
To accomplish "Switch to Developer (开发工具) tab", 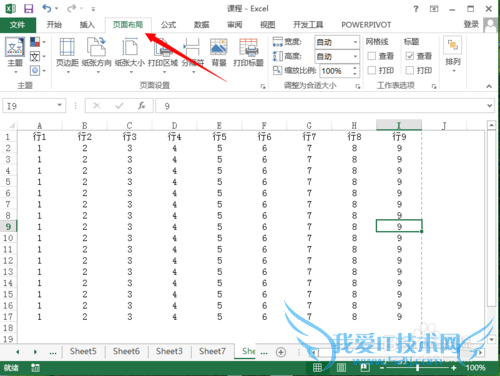I will point(308,25).
